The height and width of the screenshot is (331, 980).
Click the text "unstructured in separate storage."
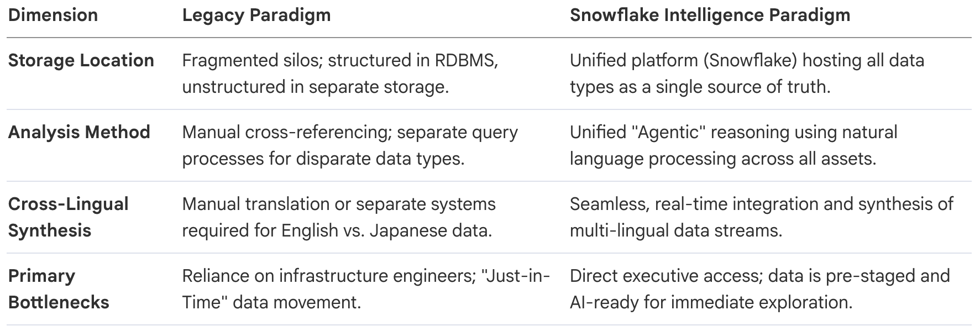click(315, 87)
